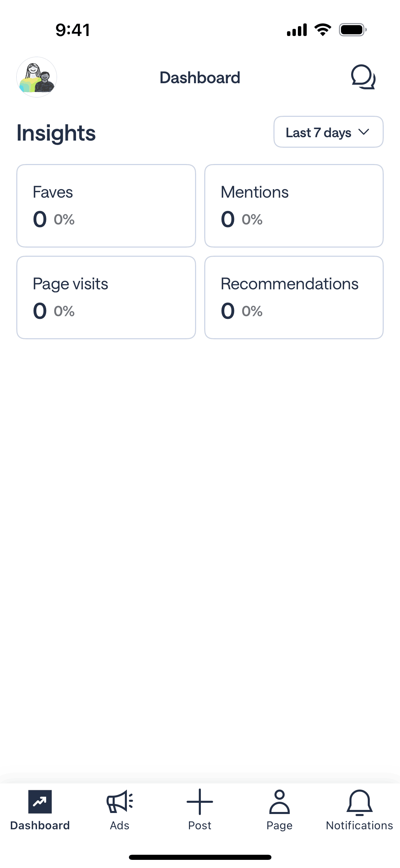
Task: Tap the Ads megaphone icon
Action: (120, 802)
